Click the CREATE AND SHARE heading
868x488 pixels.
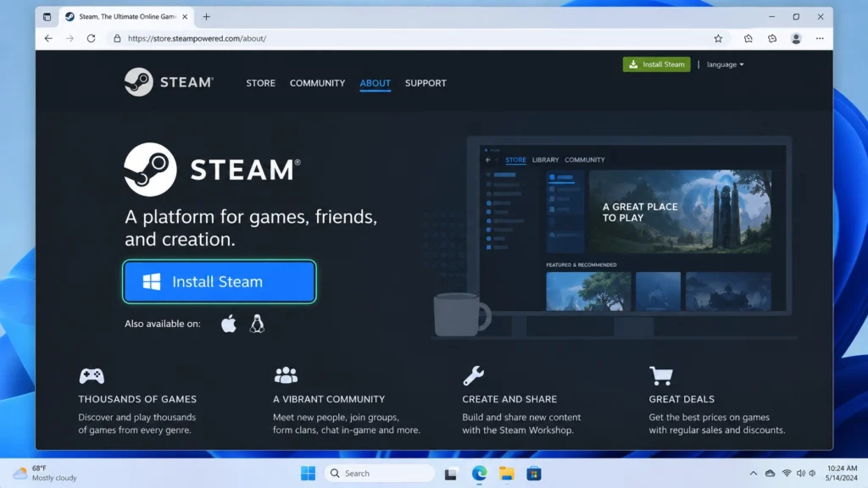pos(509,399)
